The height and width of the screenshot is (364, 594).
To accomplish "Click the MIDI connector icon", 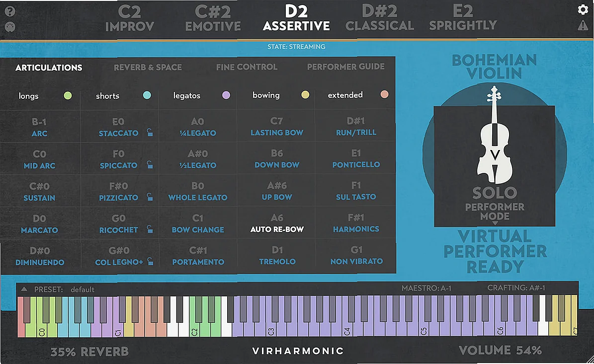I will point(11,26).
